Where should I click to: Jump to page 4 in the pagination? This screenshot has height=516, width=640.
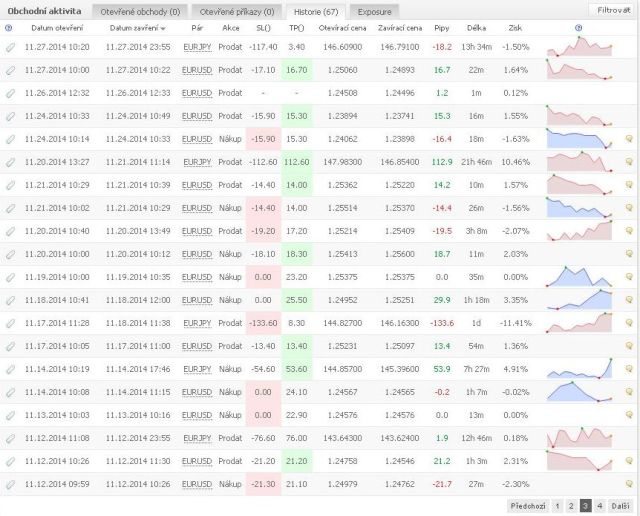pos(600,506)
